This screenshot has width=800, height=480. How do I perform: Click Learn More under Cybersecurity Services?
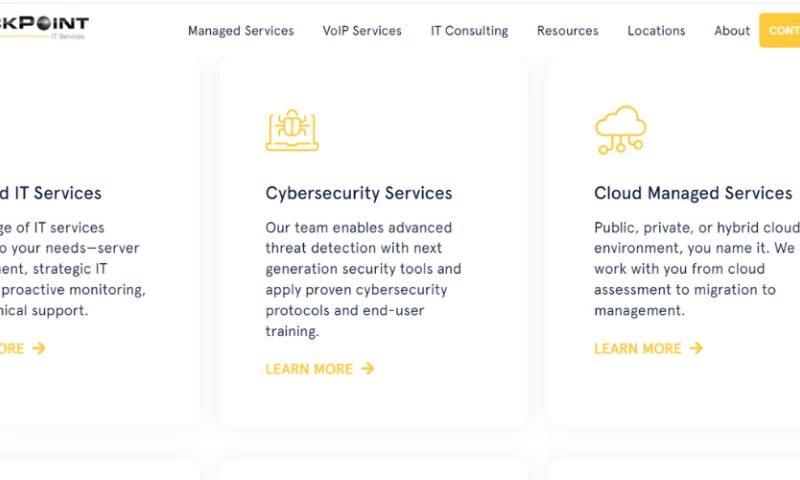pyautogui.click(x=309, y=369)
